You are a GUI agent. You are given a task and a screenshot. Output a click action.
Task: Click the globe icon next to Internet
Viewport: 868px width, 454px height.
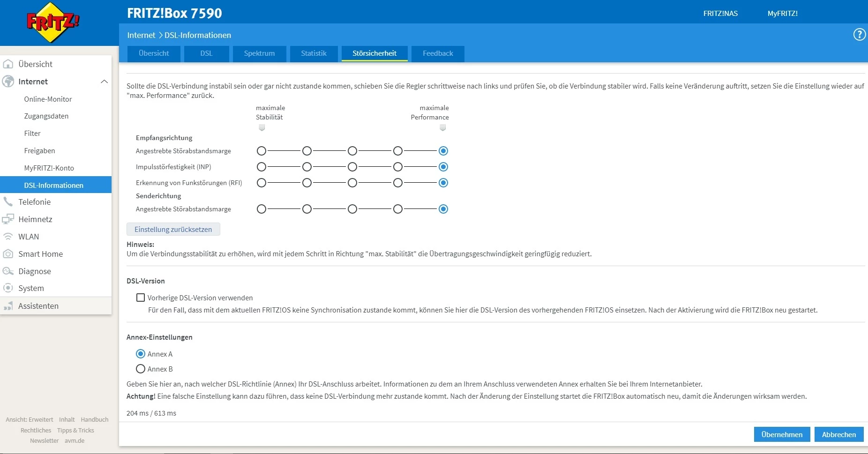[x=8, y=81]
